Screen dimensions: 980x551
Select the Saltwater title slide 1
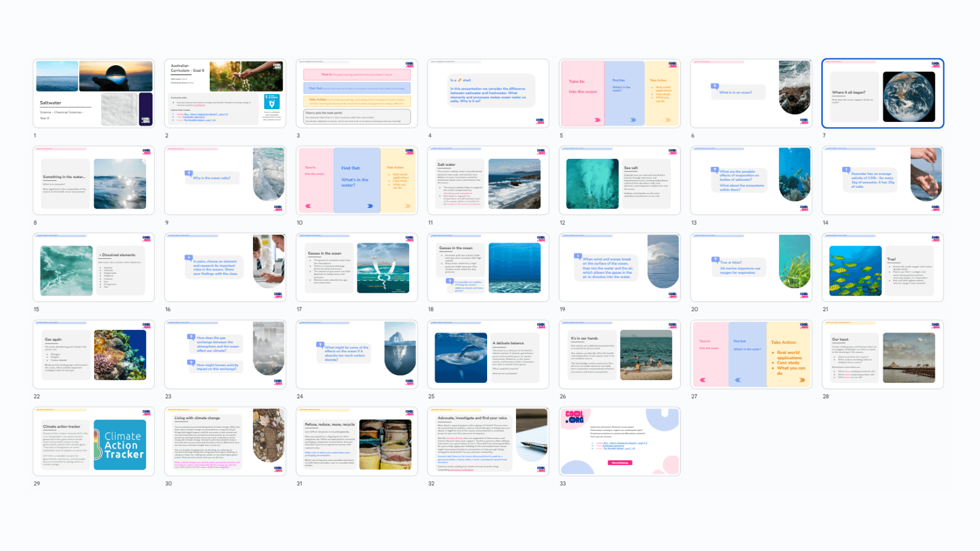[94, 94]
